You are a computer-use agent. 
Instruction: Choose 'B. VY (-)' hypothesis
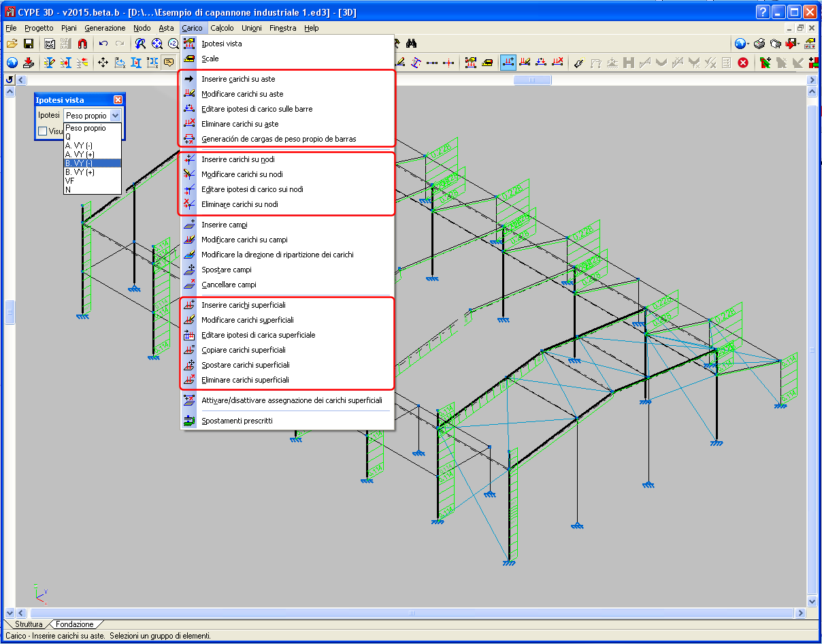click(93, 163)
